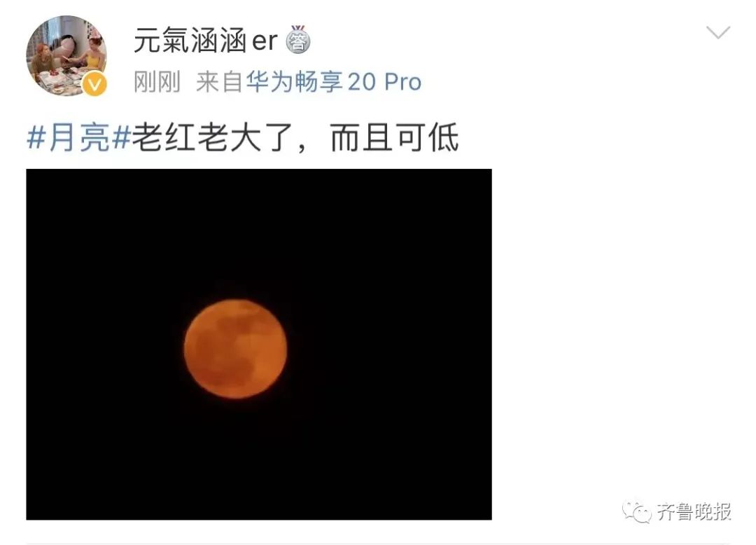Tap the post text 而且可低
The height and width of the screenshot is (545, 756).
(394, 137)
